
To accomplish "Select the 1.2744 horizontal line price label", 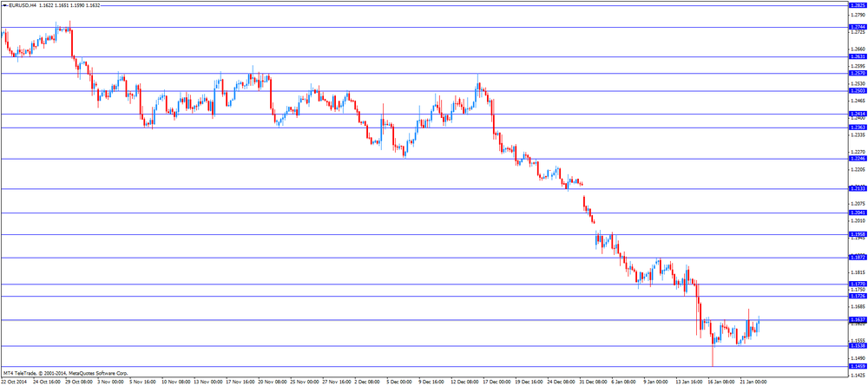I will pos(858,27).
